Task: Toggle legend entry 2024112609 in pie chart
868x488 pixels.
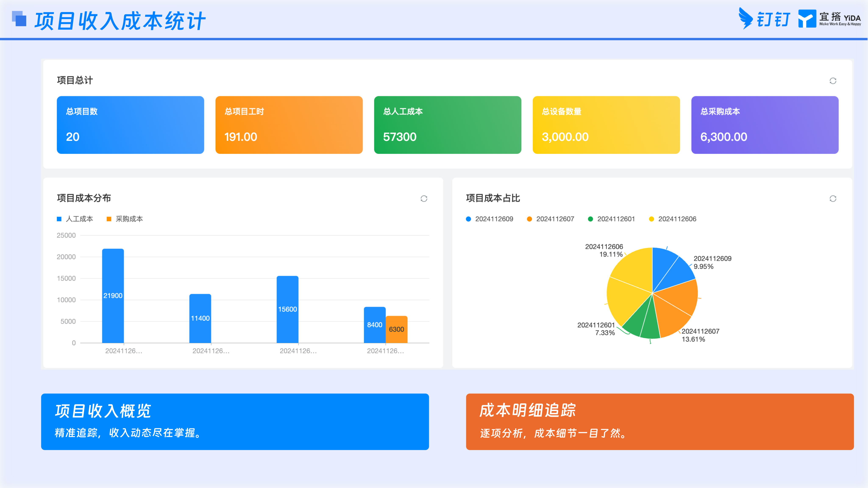Action: click(490, 219)
